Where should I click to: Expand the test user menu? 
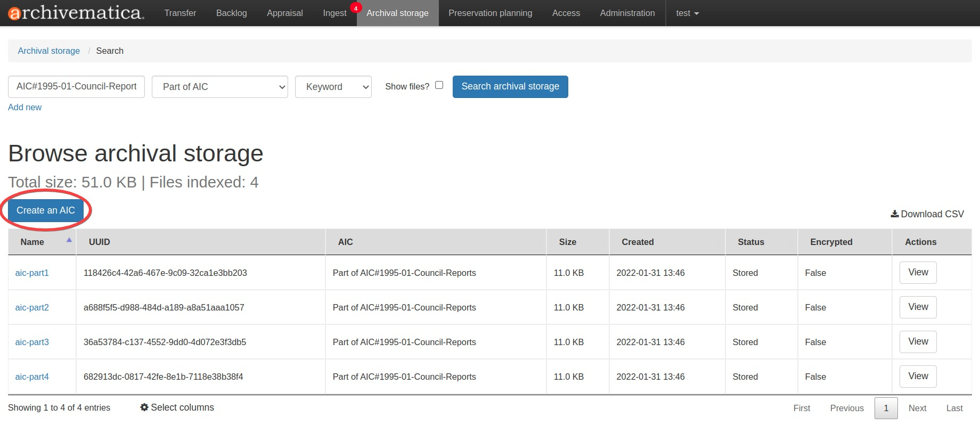687,13
